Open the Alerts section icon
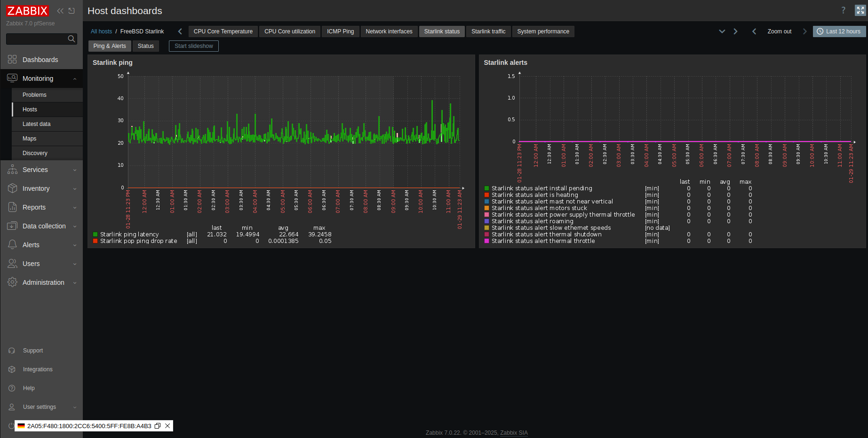This screenshot has height=438, width=868. click(12, 244)
